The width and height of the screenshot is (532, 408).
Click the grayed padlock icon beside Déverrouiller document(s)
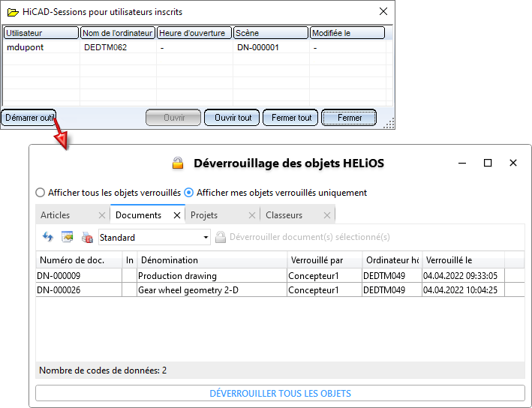[221, 237]
